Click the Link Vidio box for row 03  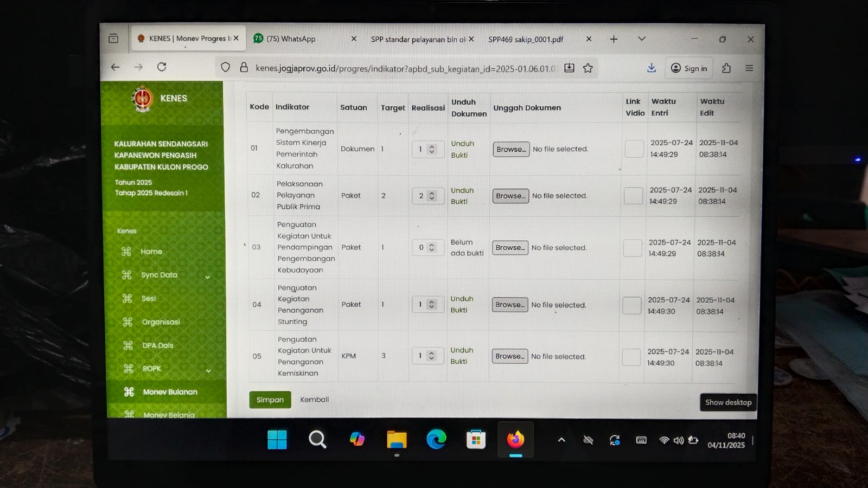point(633,248)
